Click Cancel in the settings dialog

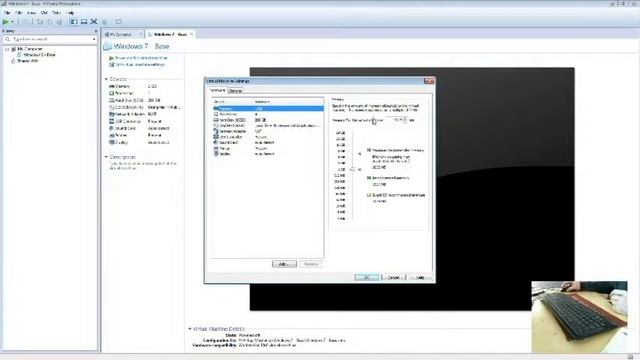coord(393,277)
